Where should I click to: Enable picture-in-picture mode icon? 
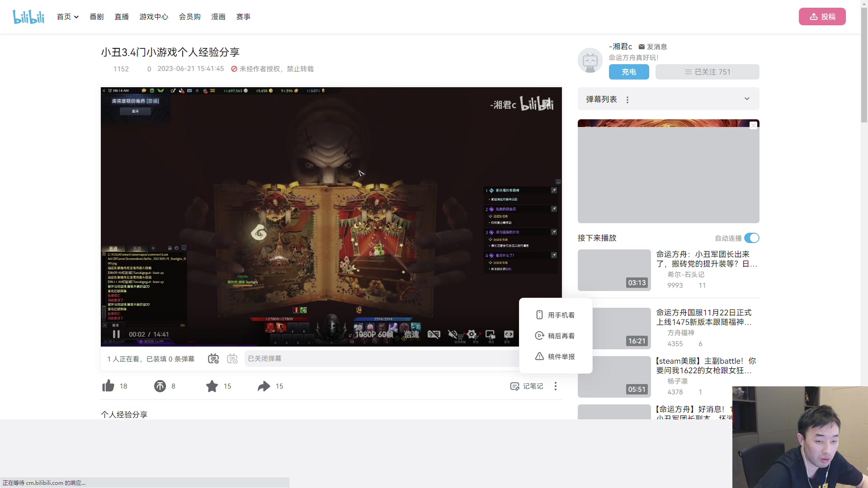pos(491,334)
